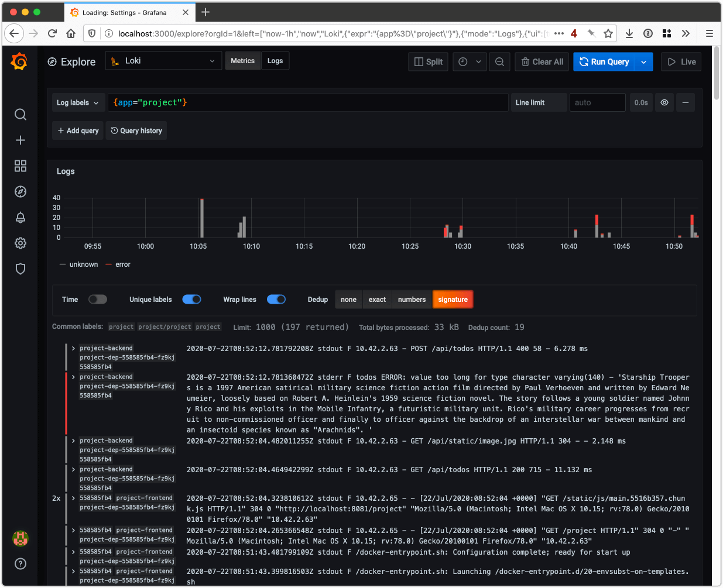Open the Search icon in sidebar
Screen dimensions: 723x588
[20, 114]
